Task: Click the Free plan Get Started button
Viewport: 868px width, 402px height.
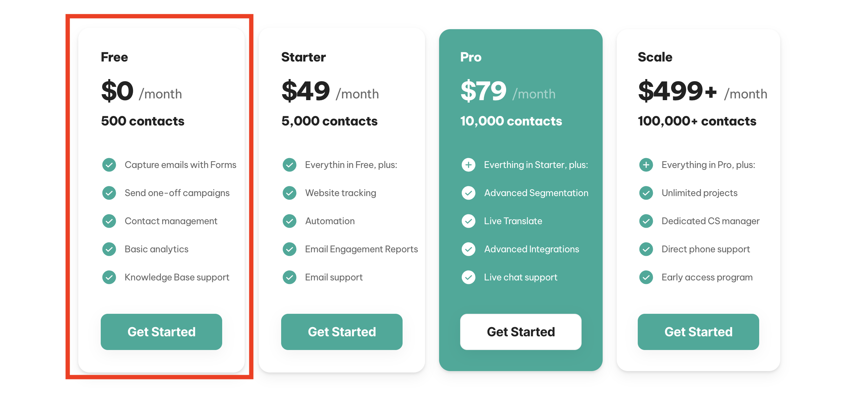Action: tap(161, 332)
